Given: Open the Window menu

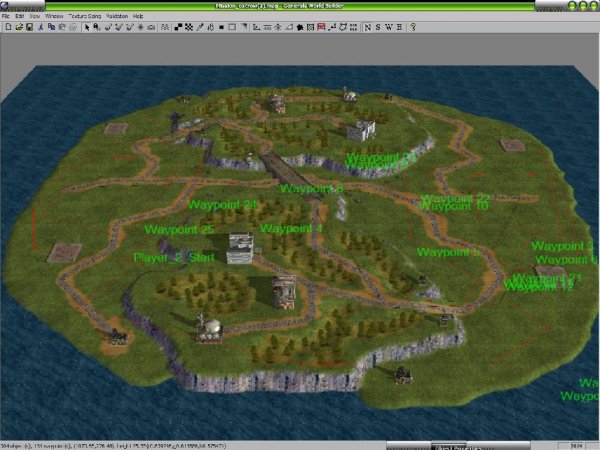Looking at the screenshot, I should [54, 16].
